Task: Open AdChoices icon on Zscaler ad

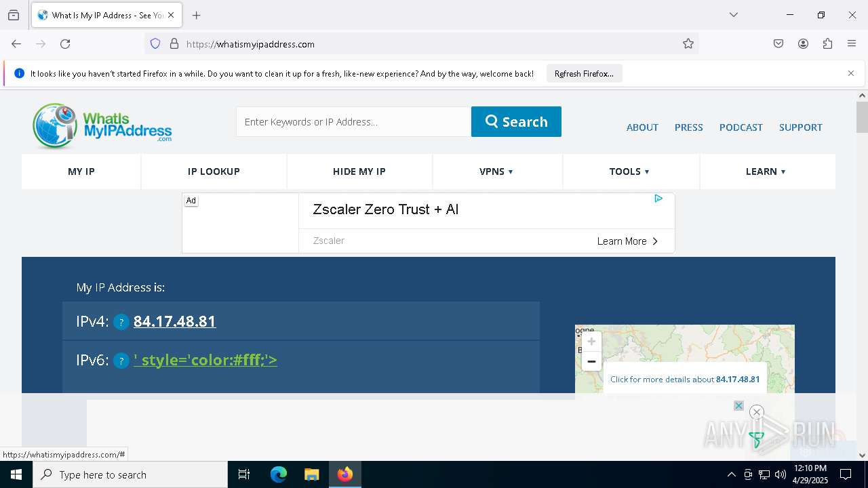Action: pyautogui.click(x=658, y=199)
